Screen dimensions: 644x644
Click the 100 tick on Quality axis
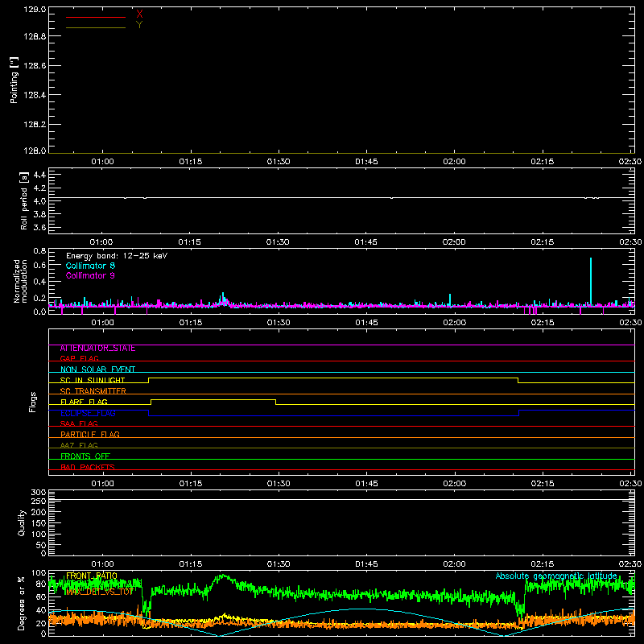pos(38,535)
